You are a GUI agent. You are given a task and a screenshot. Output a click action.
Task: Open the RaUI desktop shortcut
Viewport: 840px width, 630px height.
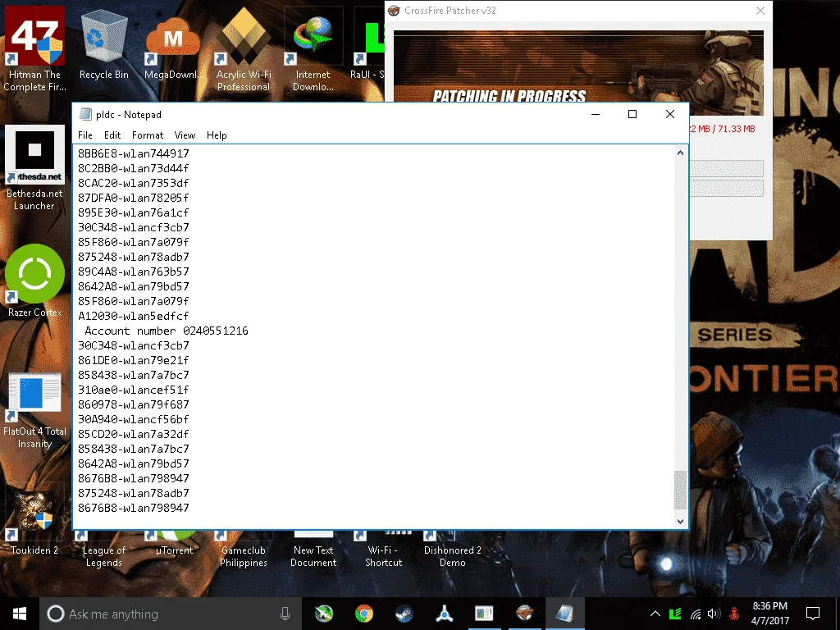368,46
